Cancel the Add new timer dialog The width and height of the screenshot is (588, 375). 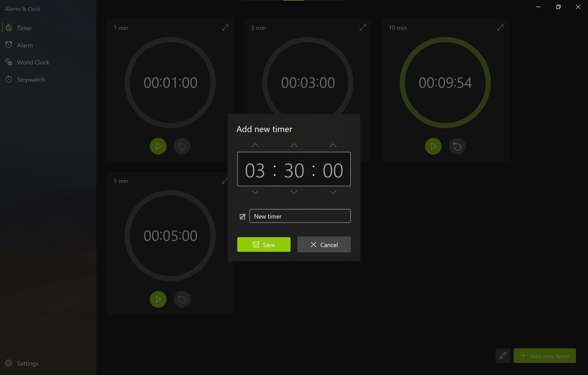[324, 245]
